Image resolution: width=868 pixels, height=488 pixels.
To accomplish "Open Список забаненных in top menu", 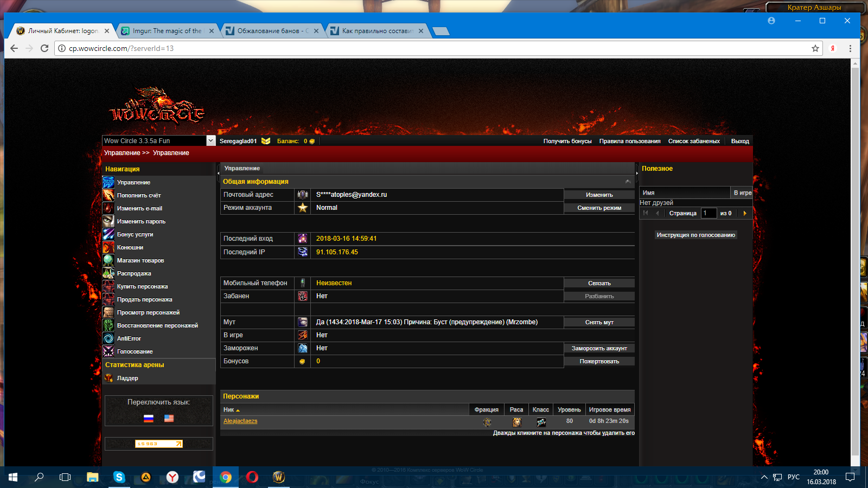I will 693,141.
